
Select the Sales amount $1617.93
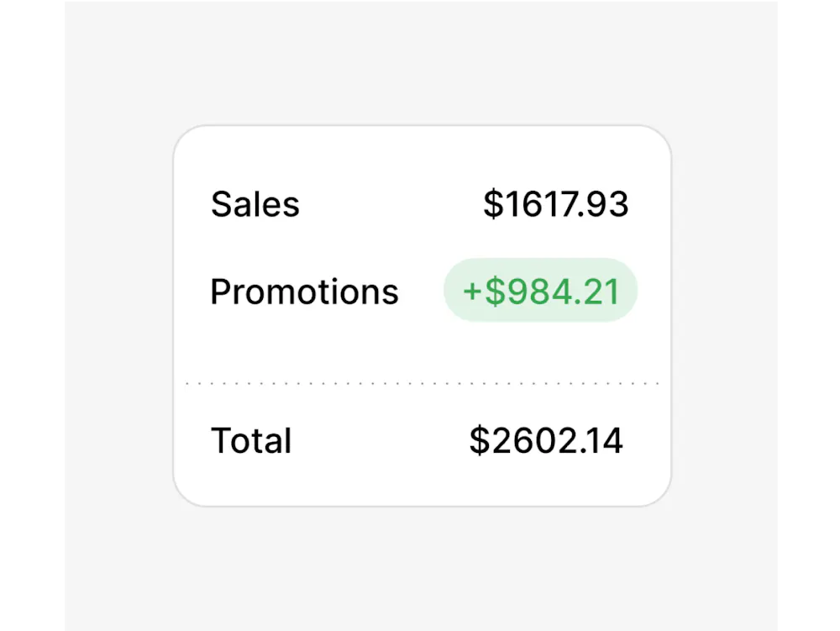556,203
